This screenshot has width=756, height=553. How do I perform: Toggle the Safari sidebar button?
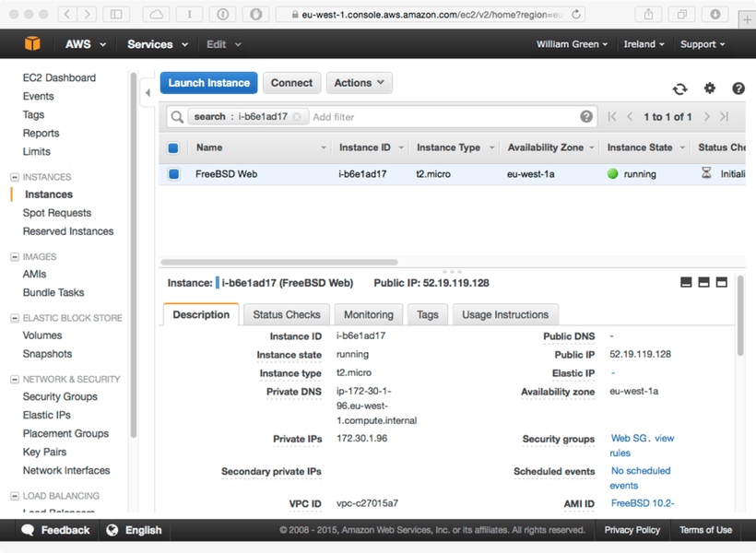click(x=116, y=15)
